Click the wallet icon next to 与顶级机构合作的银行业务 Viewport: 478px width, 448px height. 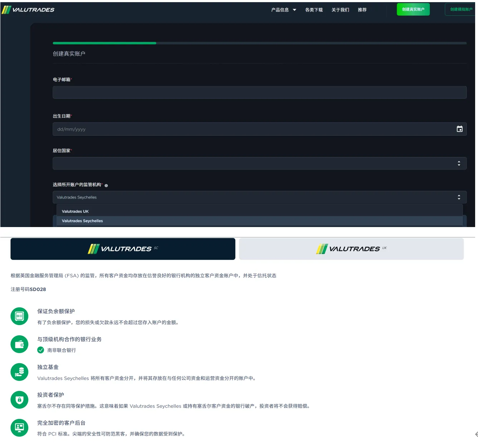click(19, 344)
